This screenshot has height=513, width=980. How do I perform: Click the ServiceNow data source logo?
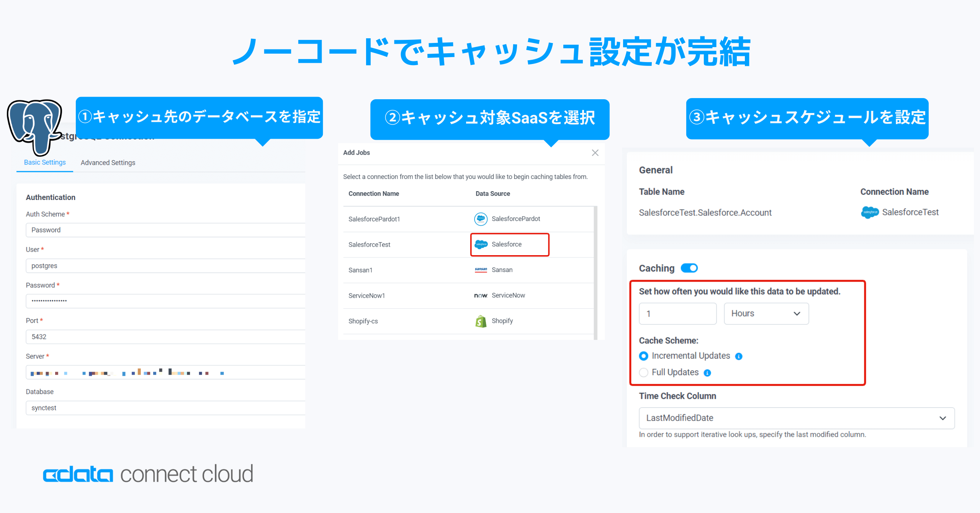[x=480, y=295]
